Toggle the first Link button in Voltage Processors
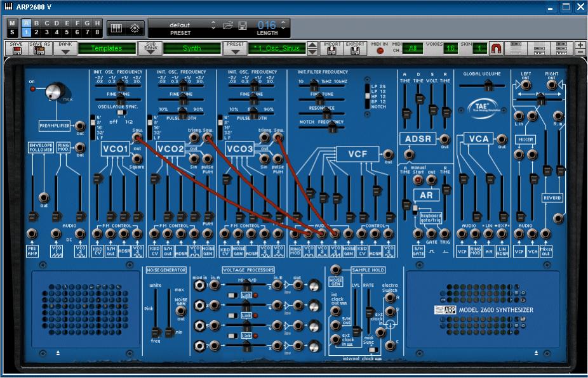The width and height of the screenshot is (588, 378). tap(246, 295)
